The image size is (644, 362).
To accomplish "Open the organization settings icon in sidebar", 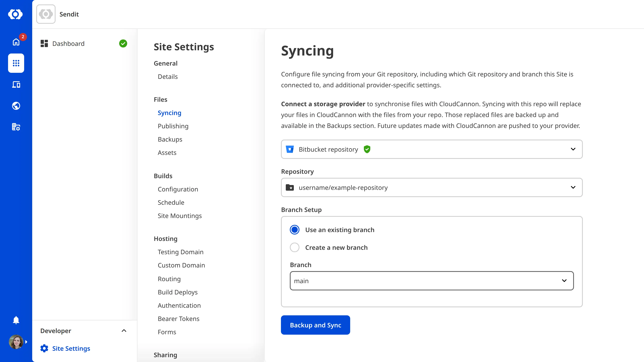I will coord(16,127).
